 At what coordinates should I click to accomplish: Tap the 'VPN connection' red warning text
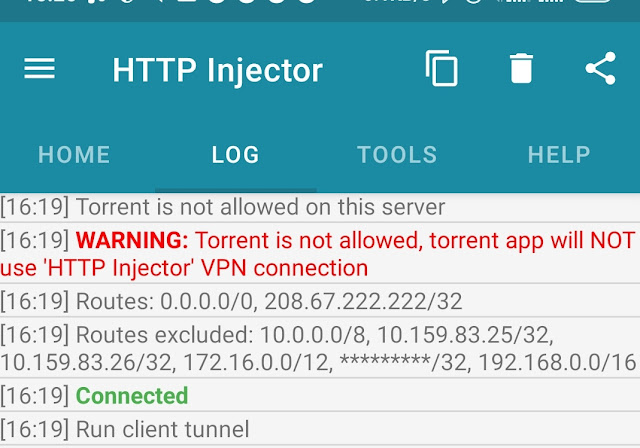click(x=296, y=268)
